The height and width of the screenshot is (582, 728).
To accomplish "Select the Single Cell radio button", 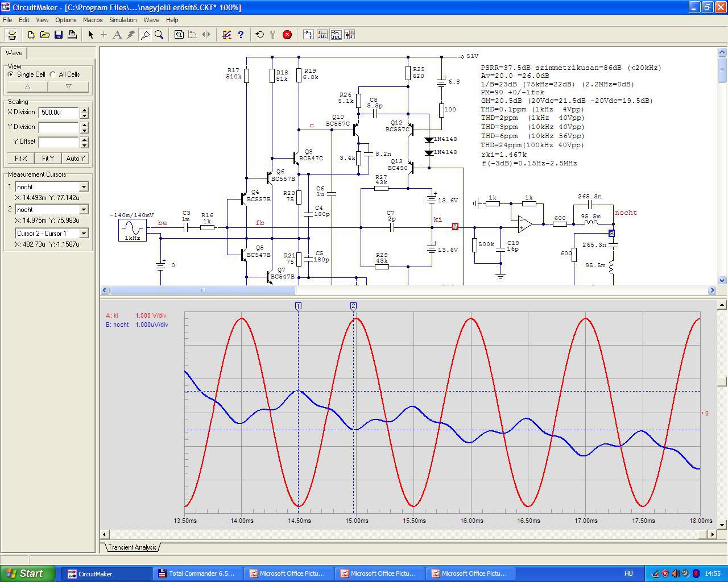I will (11, 74).
